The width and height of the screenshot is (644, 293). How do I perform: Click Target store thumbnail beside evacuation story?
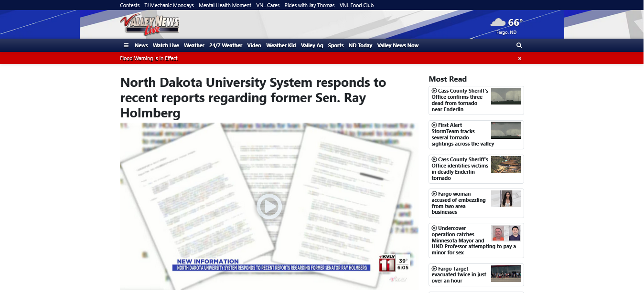[x=506, y=274]
